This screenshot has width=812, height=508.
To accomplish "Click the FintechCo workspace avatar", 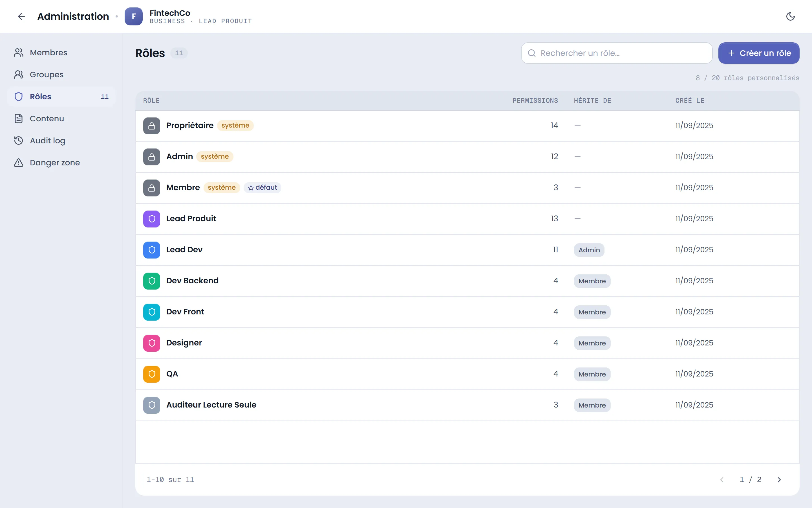I will 134,16.
